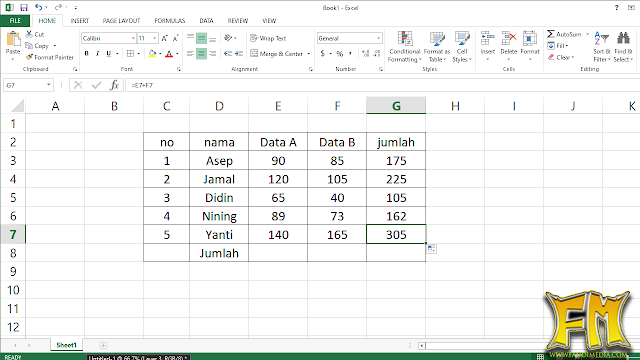Enable center horizontal alignment
Screen dimensions: 640x360
[x=201, y=53]
